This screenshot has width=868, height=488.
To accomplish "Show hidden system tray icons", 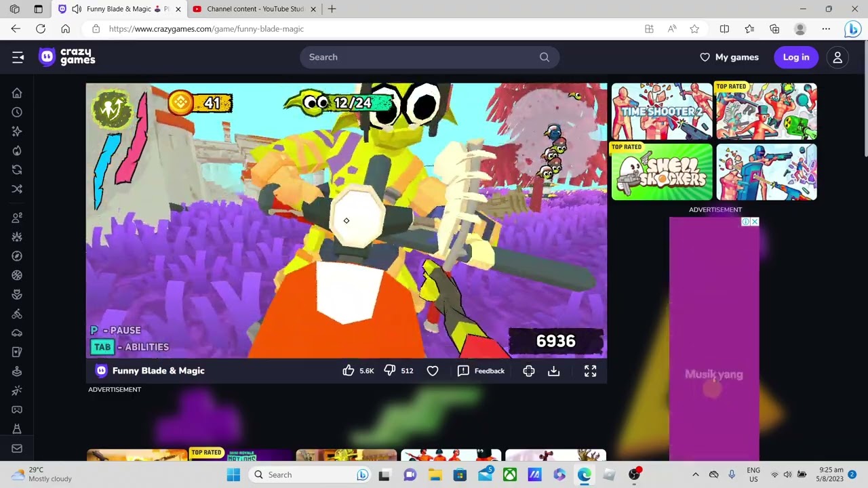I will pos(695,474).
